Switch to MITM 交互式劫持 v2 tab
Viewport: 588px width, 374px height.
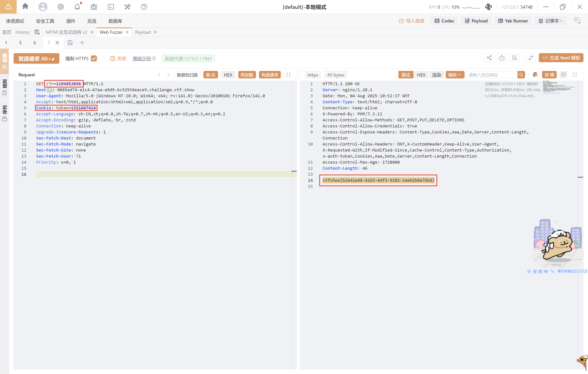point(66,32)
